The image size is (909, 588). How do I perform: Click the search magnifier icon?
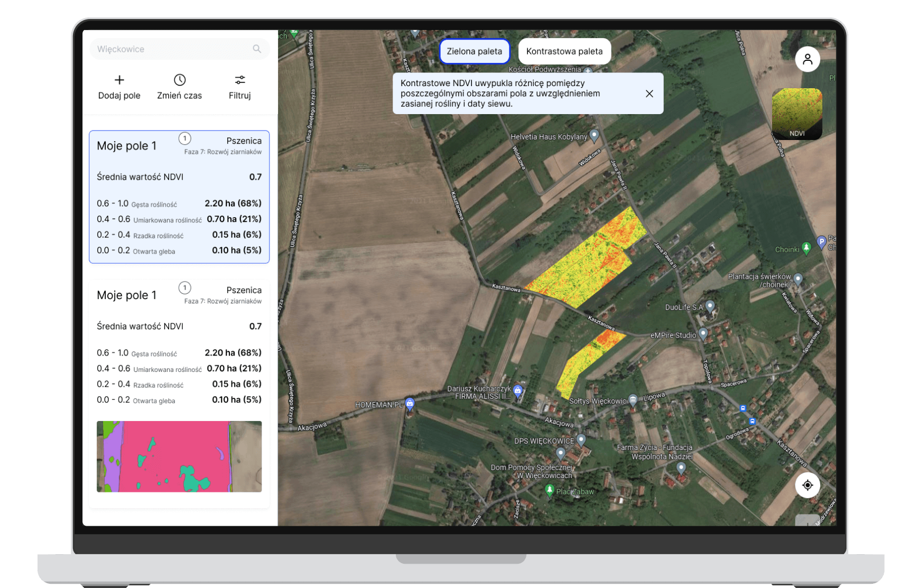coord(257,49)
